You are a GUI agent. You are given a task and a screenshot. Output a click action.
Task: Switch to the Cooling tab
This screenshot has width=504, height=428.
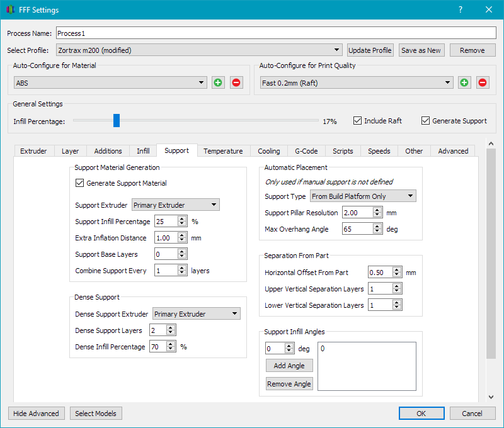[269, 151]
